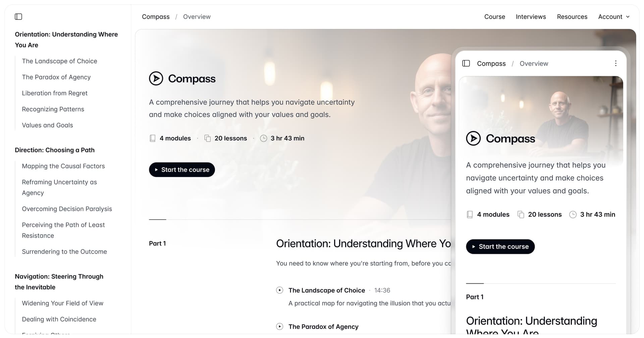Screen dimensions: 644x338
Task: Select 'Liberation from Regret' in the sidebar
Action: click(x=55, y=93)
